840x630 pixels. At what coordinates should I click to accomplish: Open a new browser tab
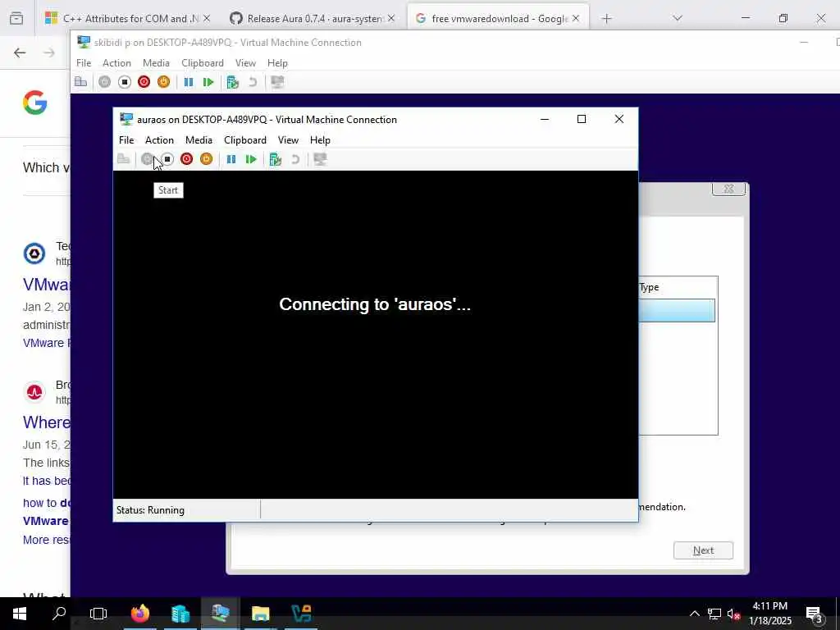click(606, 19)
